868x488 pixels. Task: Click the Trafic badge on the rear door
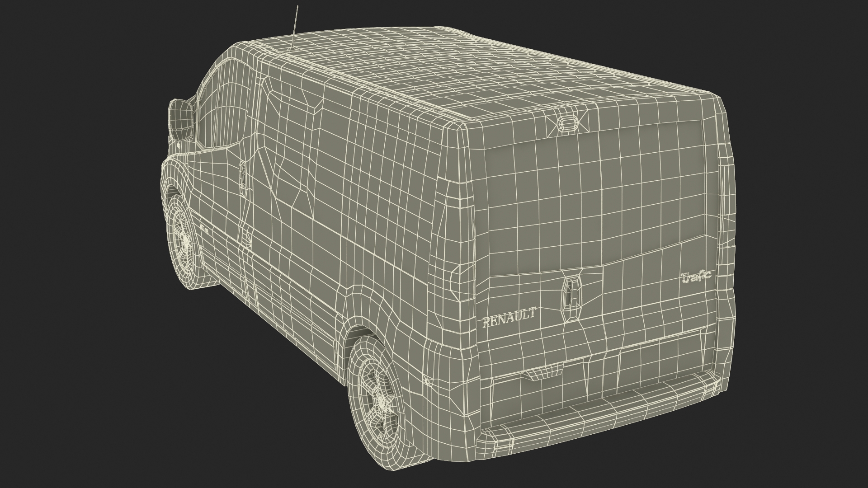(697, 276)
